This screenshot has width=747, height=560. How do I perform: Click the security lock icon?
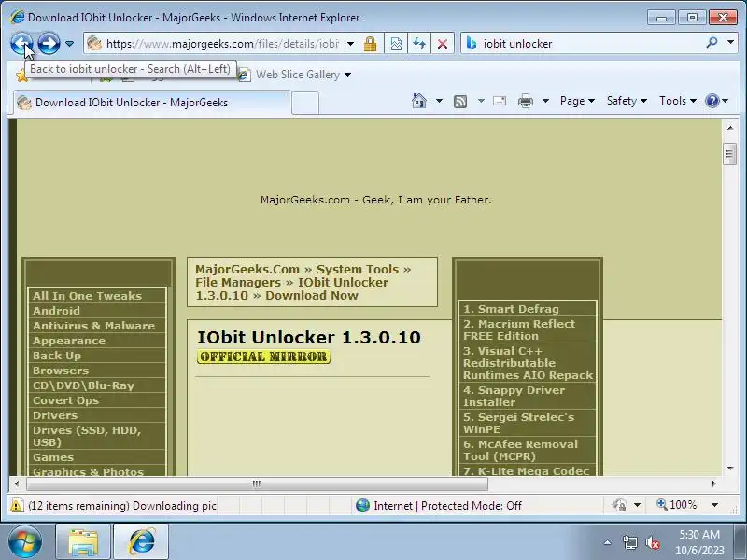coord(370,44)
